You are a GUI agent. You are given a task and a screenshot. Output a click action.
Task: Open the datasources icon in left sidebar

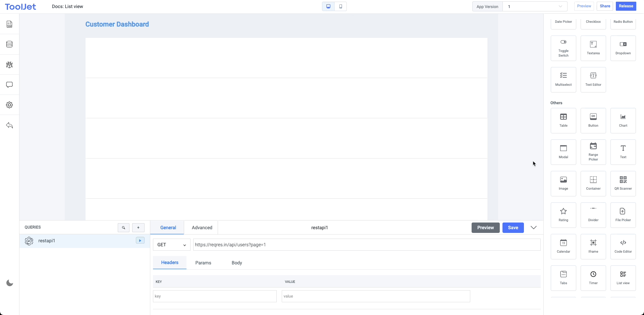(x=9, y=44)
